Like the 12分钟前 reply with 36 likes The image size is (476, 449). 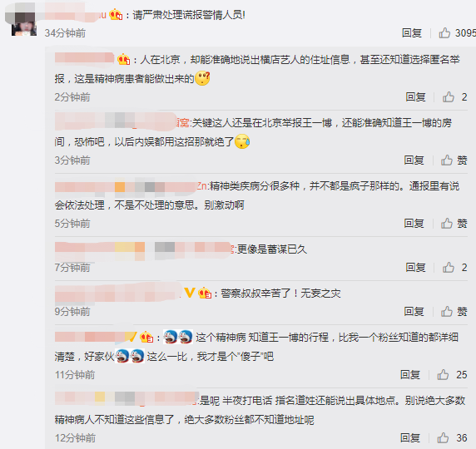click(443, 438)
